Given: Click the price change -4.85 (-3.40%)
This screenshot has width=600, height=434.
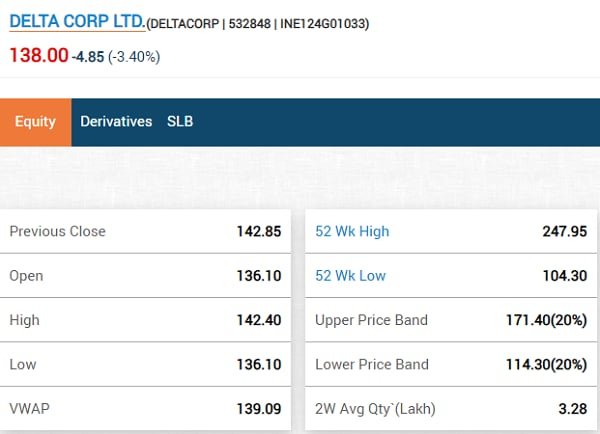Looking at the screenshot, I should pyautogui.click(x=116, y=57).
